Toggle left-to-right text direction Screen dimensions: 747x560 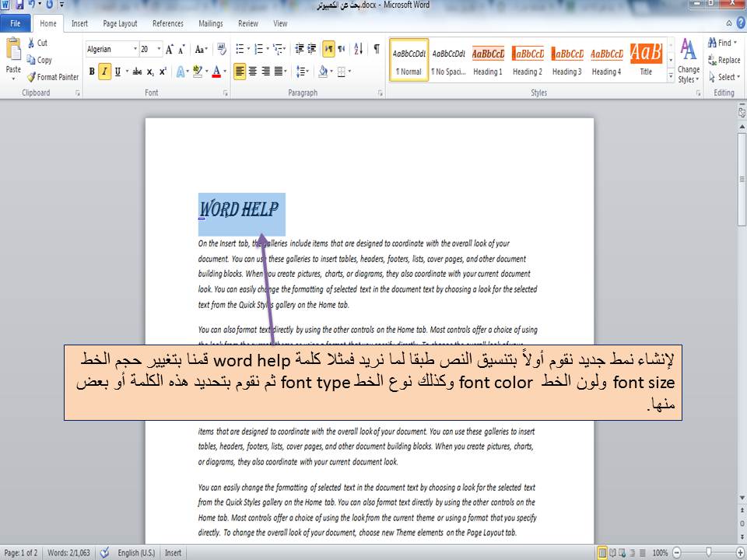(328, 48)
